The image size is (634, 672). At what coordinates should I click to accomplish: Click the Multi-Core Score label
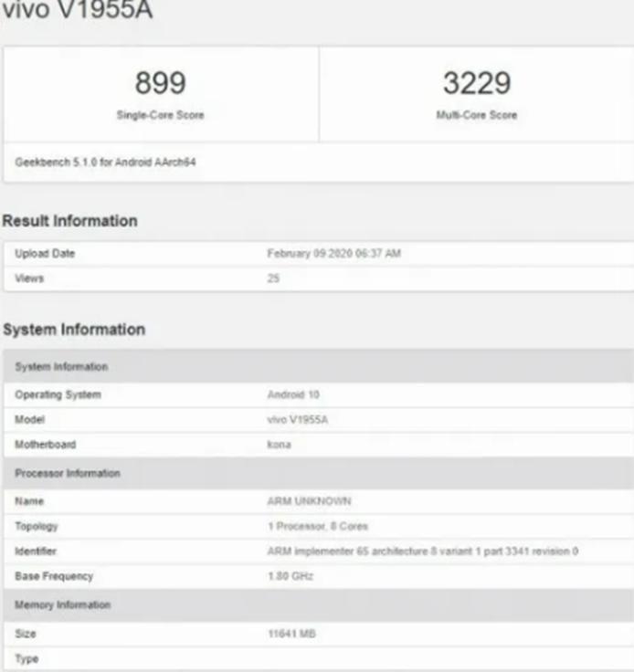tap(477, 115)
